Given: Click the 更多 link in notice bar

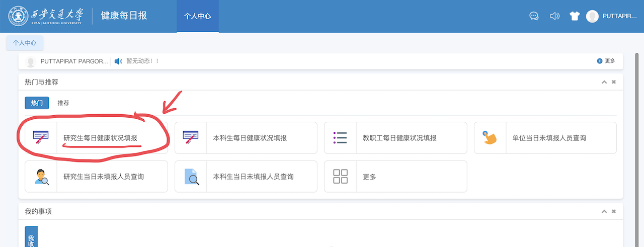Looking at the screenshot, I should (606, 61).
